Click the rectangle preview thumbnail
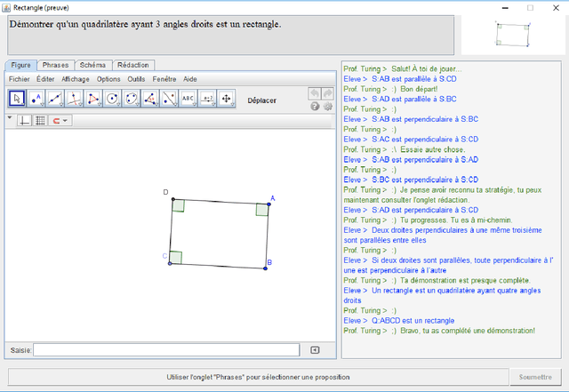Screen dimensions: 569x392 tap(511, 33)
